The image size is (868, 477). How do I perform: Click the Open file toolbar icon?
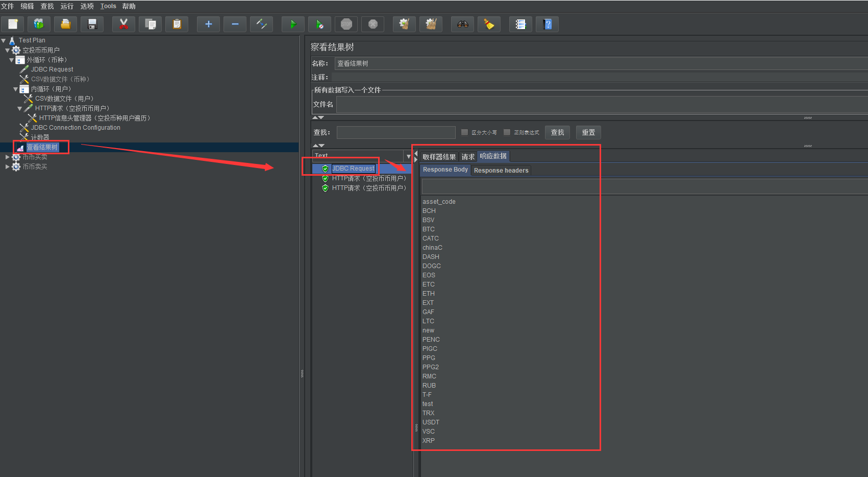click(x=65, y=24)
